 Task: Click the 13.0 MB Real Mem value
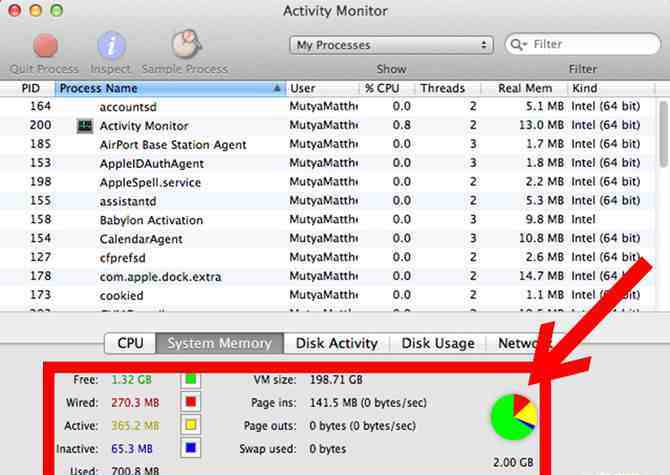[x=541, y=125]
